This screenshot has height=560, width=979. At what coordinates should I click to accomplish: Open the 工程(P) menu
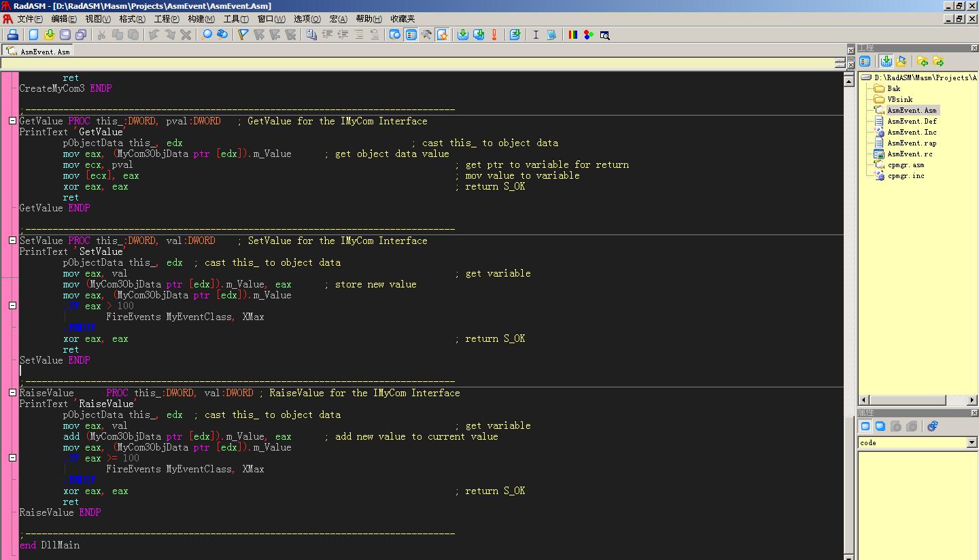coord(167,19)
